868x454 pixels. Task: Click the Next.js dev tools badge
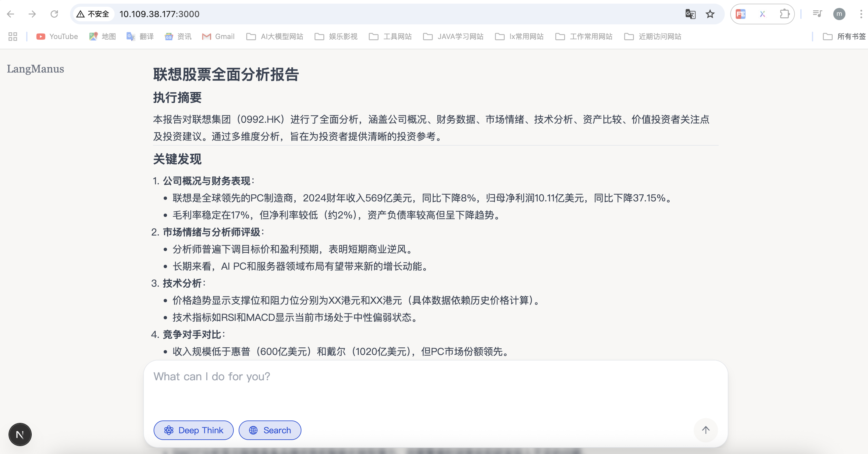coord(20,434)
